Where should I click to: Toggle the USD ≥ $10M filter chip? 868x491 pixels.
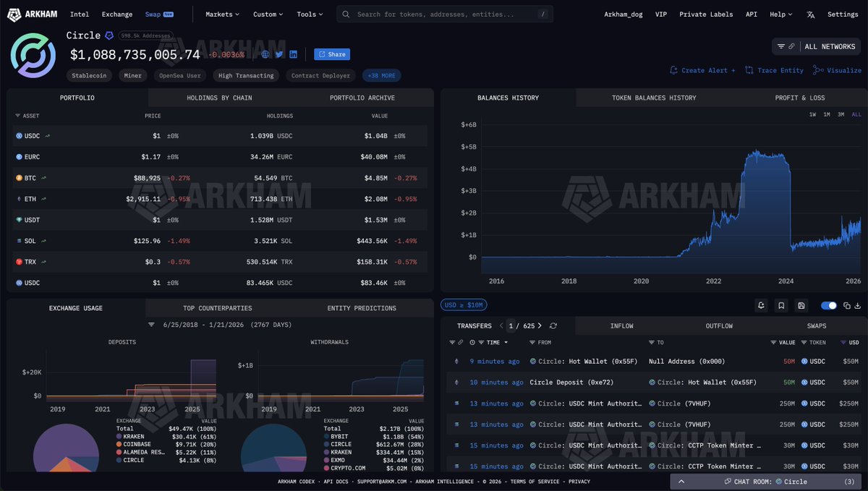click(x=463, y=304)
